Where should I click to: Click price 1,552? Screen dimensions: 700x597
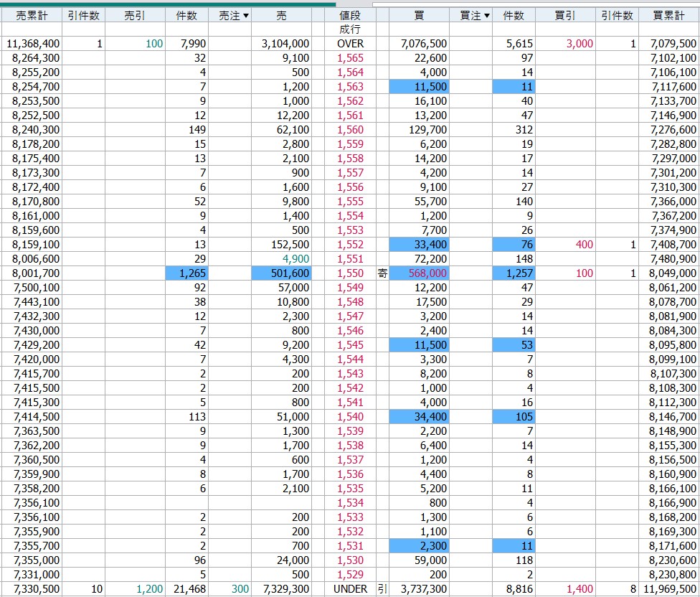[x=351, y=245]
